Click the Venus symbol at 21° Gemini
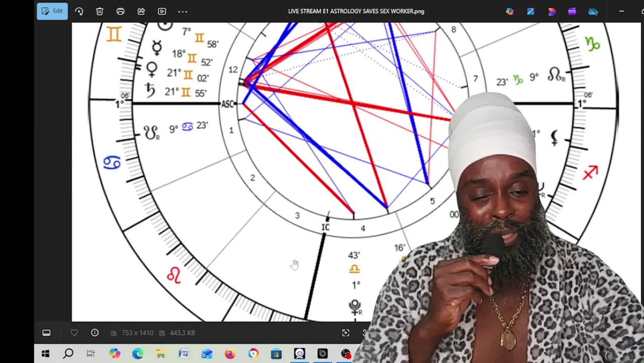 152,69
